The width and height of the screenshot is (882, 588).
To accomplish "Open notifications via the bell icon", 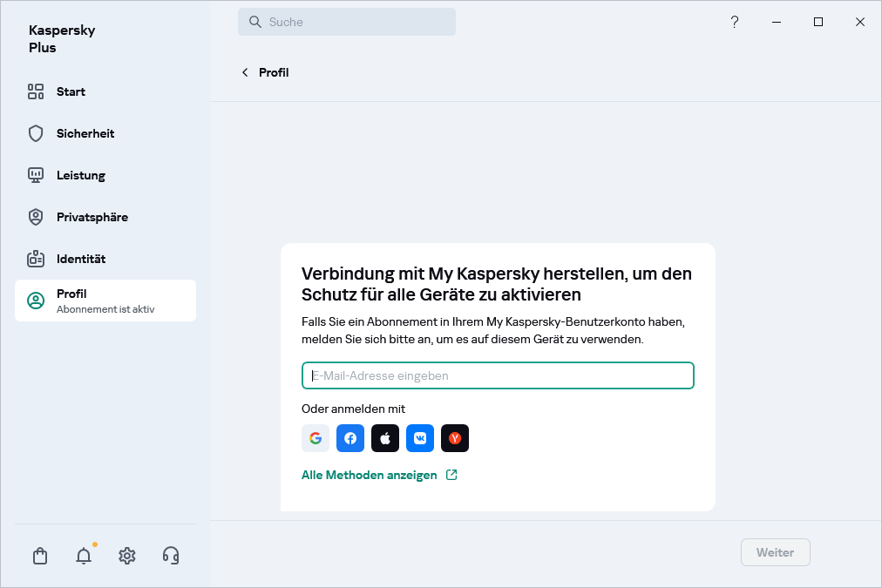I will 83,555.
